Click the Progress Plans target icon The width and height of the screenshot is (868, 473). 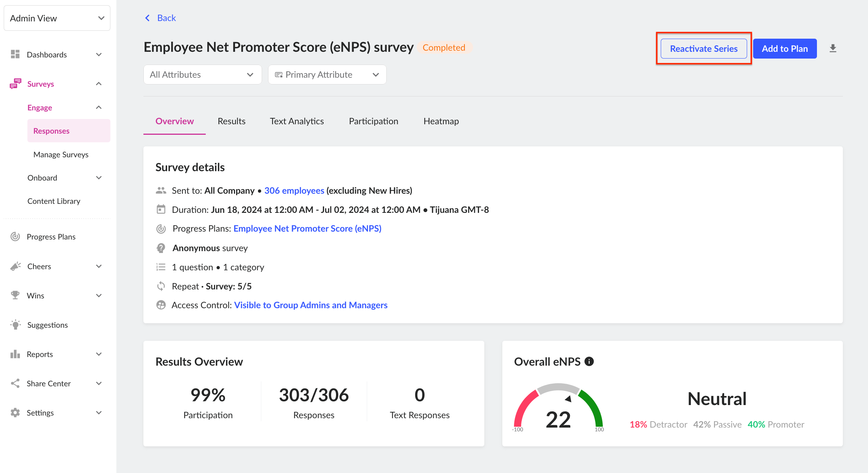[15, 236]
